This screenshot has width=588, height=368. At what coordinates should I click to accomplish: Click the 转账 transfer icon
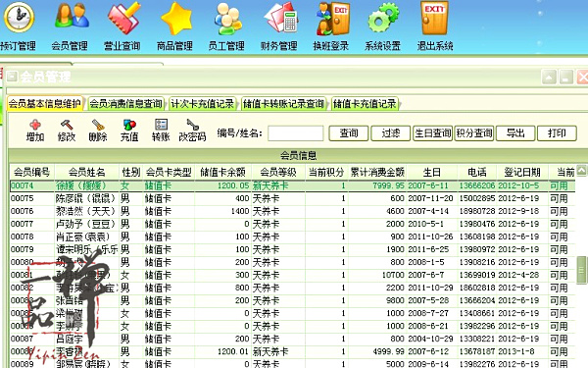tap(161, 131)
